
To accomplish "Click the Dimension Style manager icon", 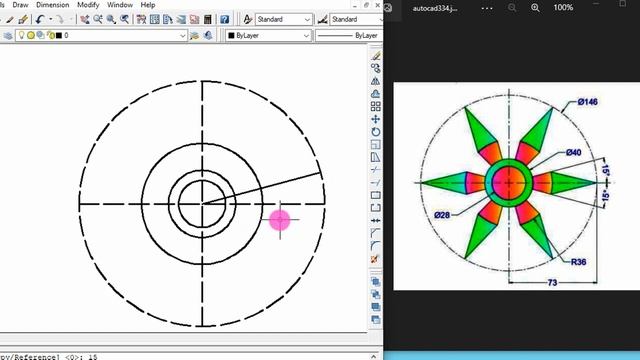I will click(322, 19).
